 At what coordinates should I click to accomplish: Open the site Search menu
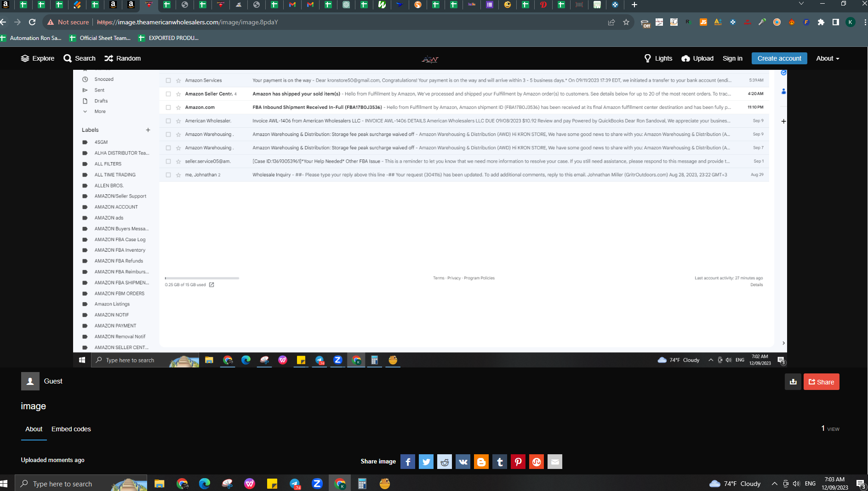click(80, 58)
